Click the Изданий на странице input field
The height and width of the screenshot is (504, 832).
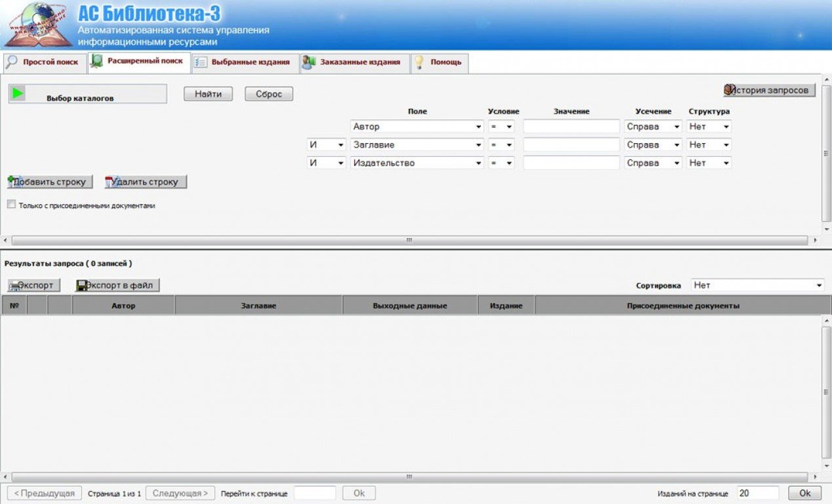pos(757,493)
